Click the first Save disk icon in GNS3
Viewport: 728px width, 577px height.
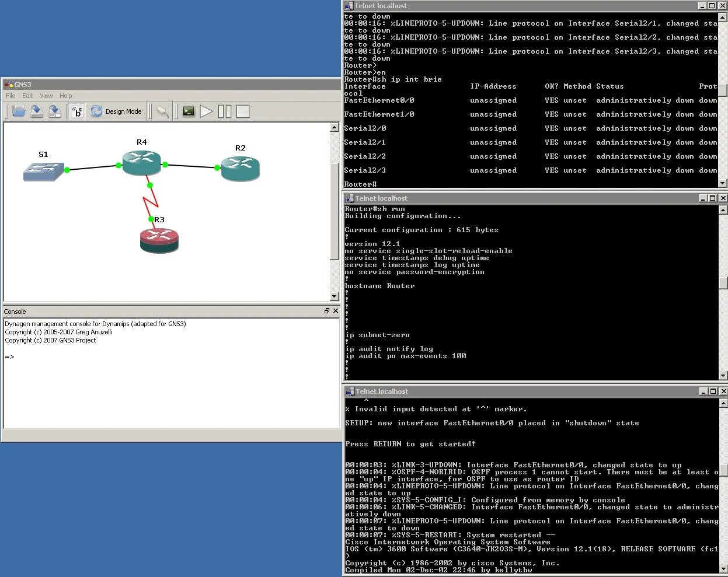click(x=37, y=111)
